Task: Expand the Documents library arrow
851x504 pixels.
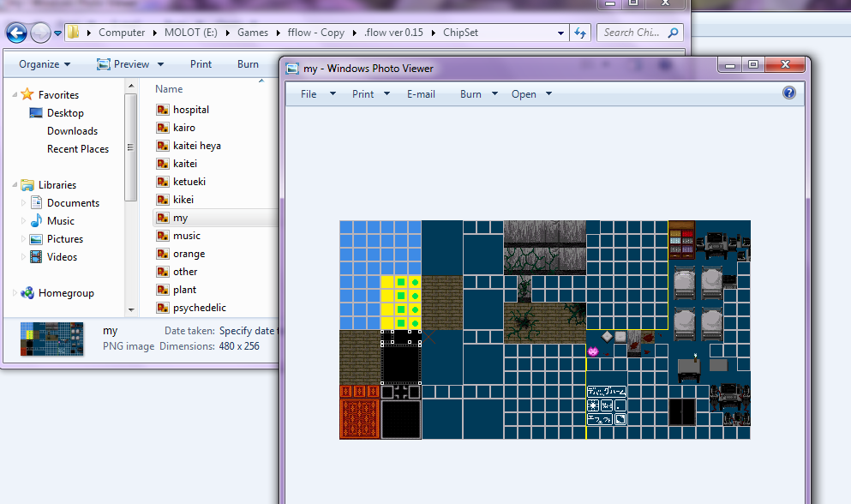Action: [x=23, y=202]
